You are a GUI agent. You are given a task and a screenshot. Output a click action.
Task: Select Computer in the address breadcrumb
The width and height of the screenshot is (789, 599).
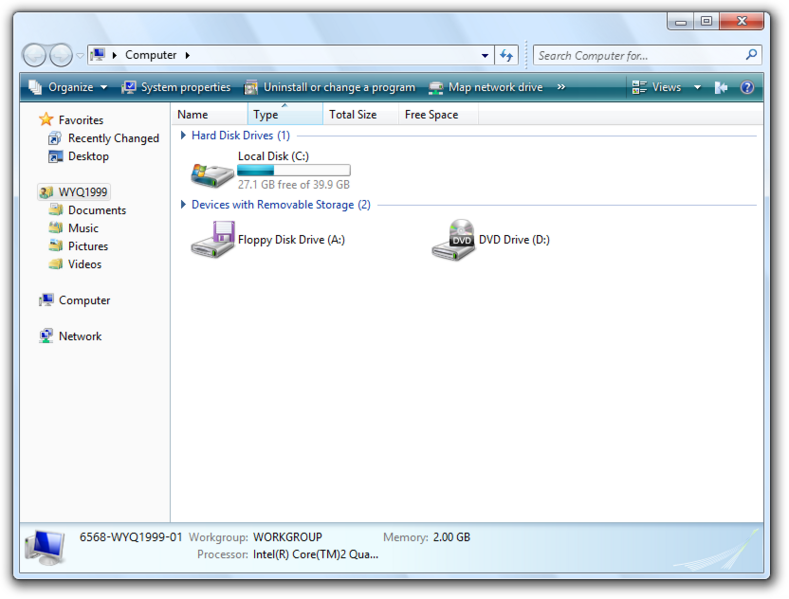pyautogui.click(x=150, y=55)
